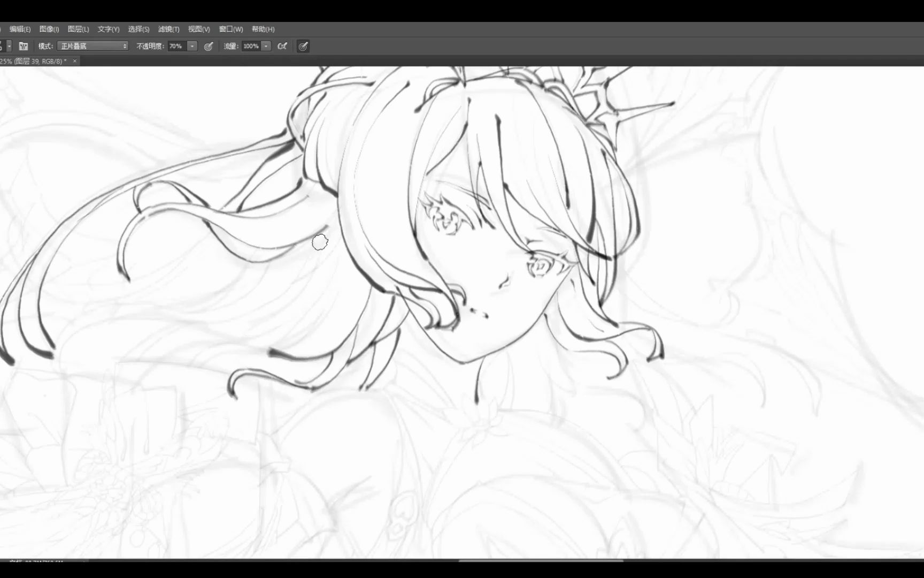Toggle the brush settings panel icon

24,47
